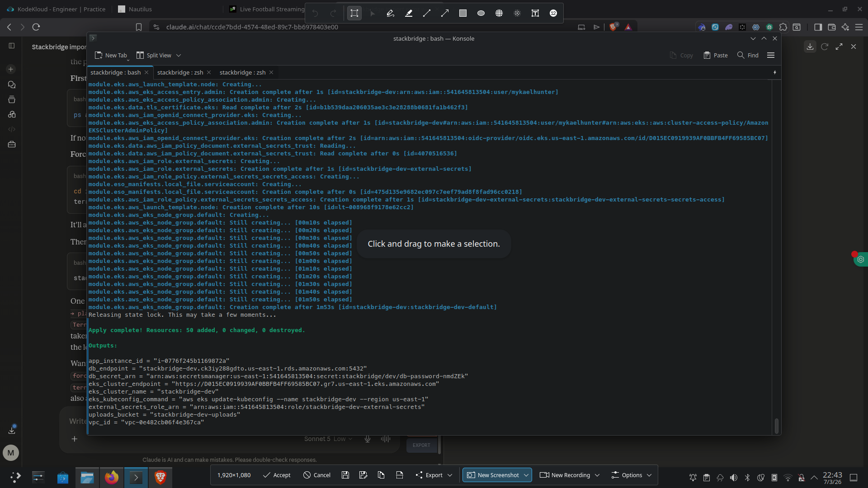This screenshot has width=868, height=488.
Task: Switch to stackbridge : bash Konsole tab
Action: pos(115,72)
